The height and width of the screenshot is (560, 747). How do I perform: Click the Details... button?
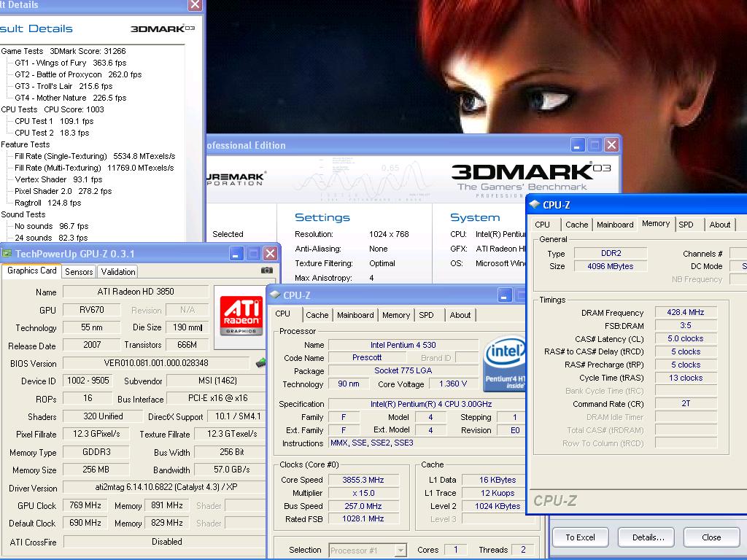click(x=648, y=537)
